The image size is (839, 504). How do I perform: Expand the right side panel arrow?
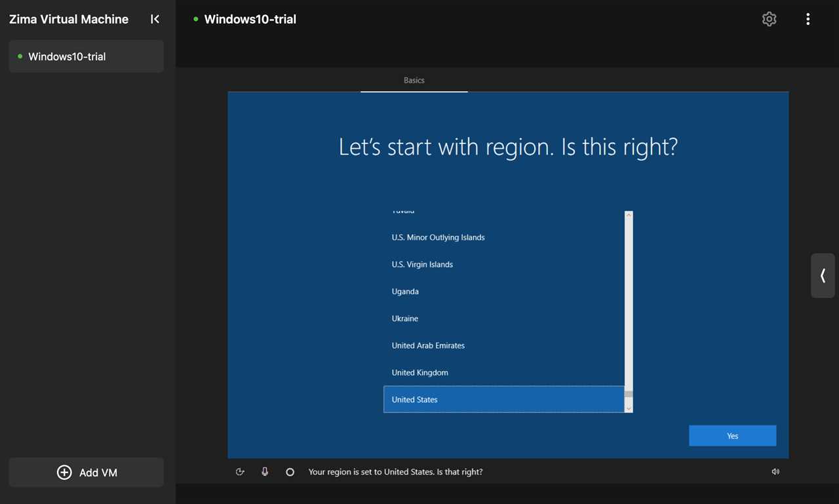(823, 276)
